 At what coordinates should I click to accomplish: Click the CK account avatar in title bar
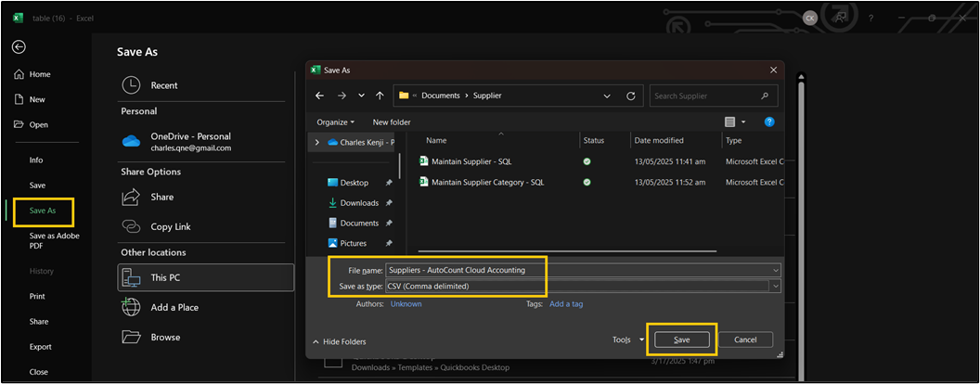(810, 19)
